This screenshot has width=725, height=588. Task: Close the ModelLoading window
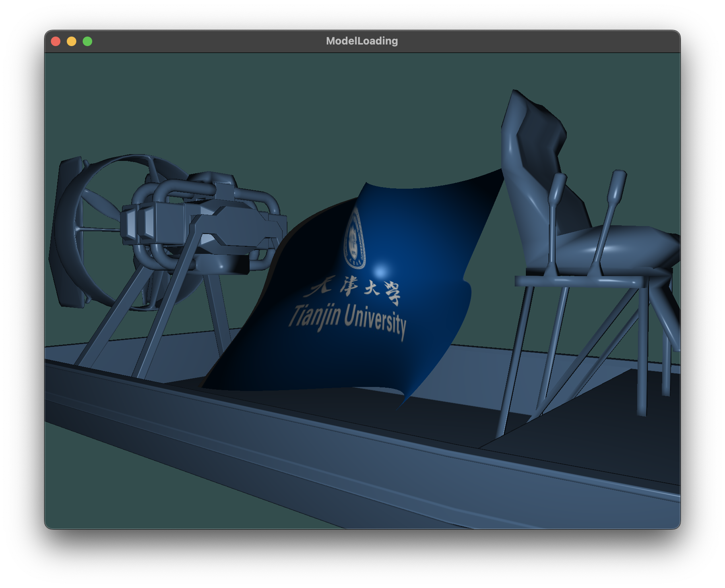(56, 41)
